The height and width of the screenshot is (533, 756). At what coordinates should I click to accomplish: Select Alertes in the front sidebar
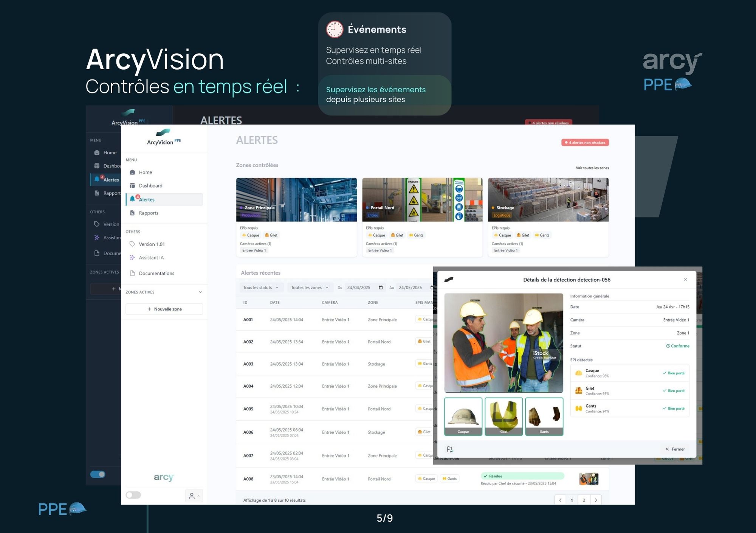point(164,199)
